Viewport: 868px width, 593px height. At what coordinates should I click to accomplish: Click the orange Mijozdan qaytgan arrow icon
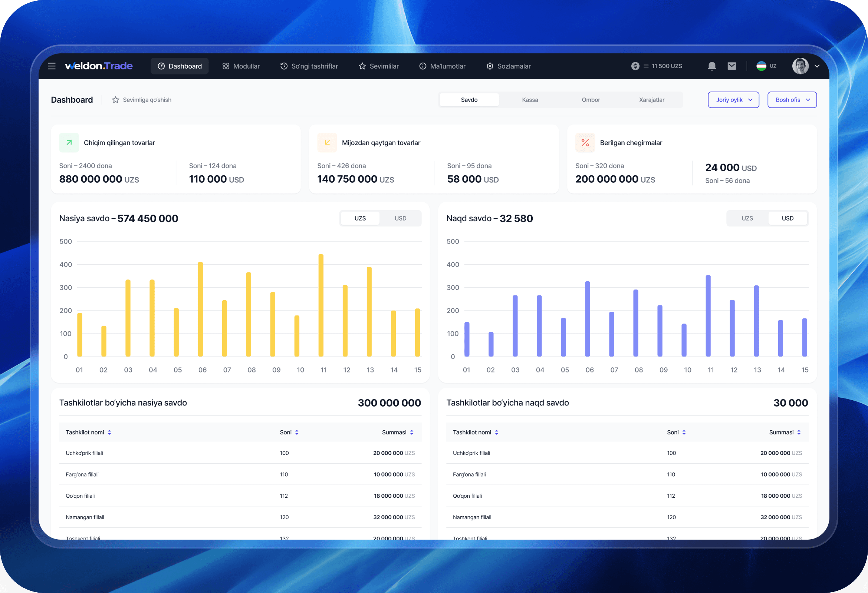(327, 143)
